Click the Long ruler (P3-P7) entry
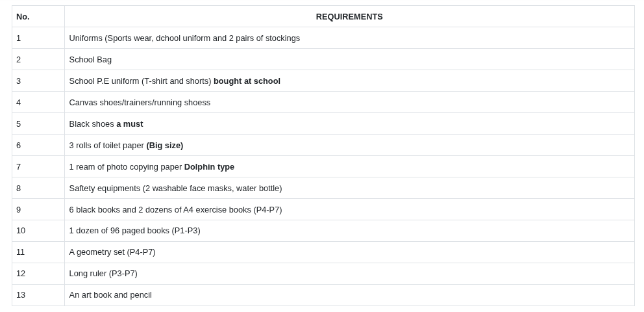This screenshot has height=312, width=644. tap(103, 274)
